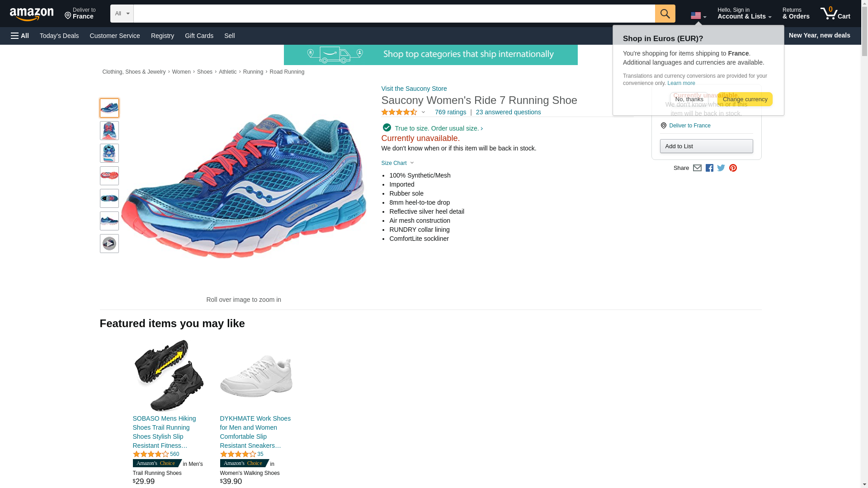Click the Change currency button
The image size is (868, 488).
[745, 99]
